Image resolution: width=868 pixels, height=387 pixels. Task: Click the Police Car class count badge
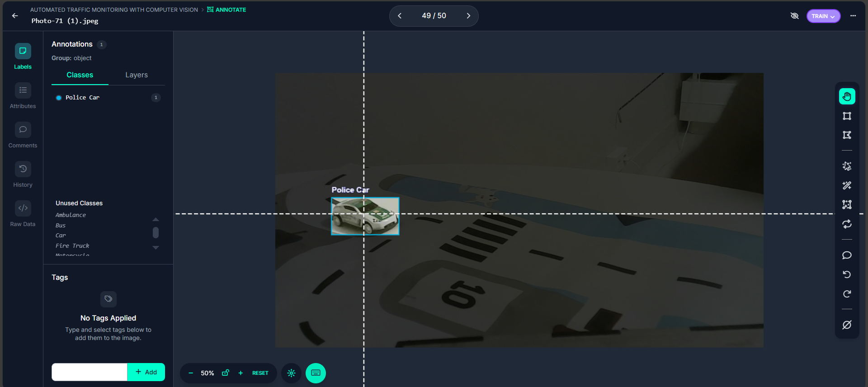(156, 98)
